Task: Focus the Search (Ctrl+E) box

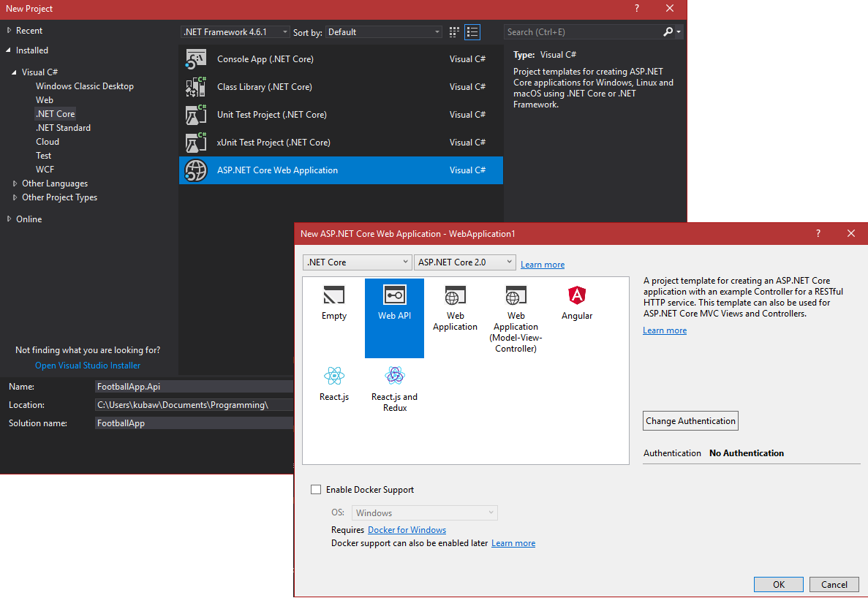Action: (582, 32)
